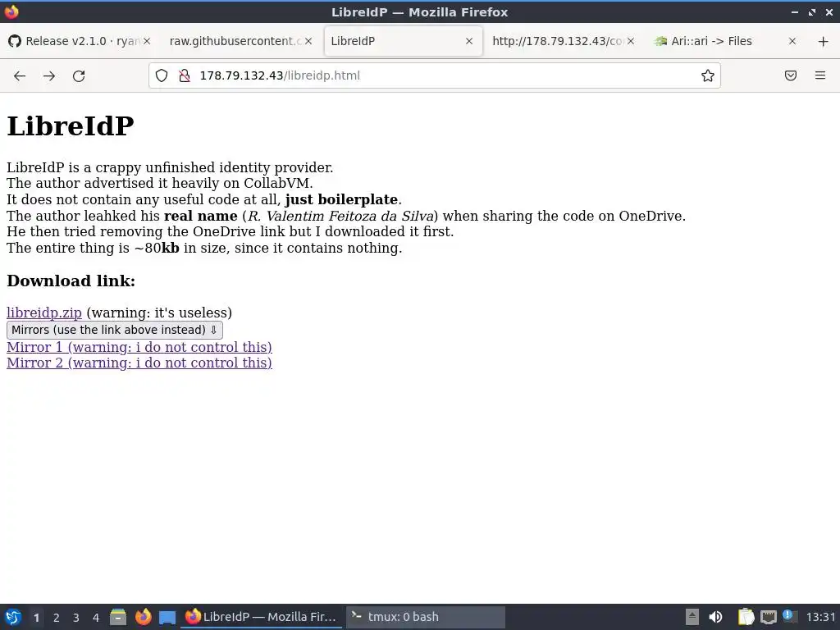Launch Firefox from the taskbar quick launcher
This screenshot has height=630, width=840.
tap(143, 617)
